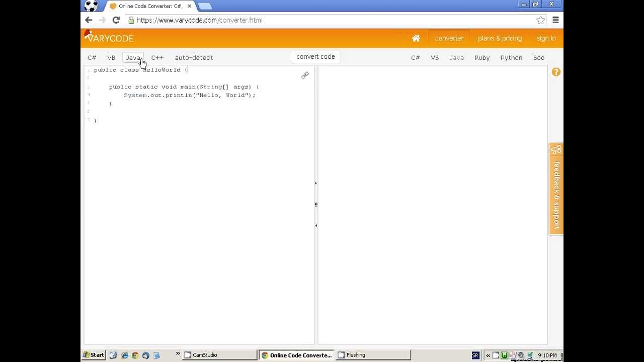Image resolution: width=644 pixels, height=362 pixels.
Task: Open the converter nav link
Action: point(449,38)
